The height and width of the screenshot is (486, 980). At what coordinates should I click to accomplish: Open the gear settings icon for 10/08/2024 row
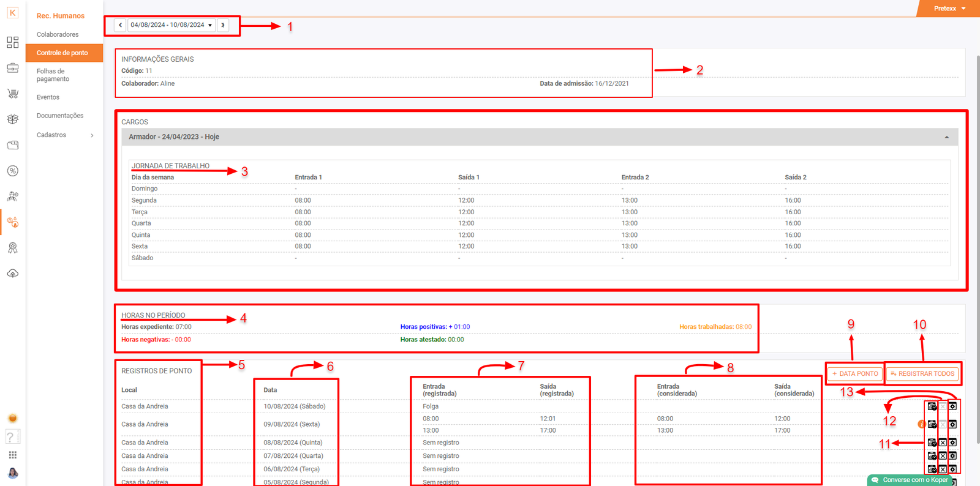point(953,406)
